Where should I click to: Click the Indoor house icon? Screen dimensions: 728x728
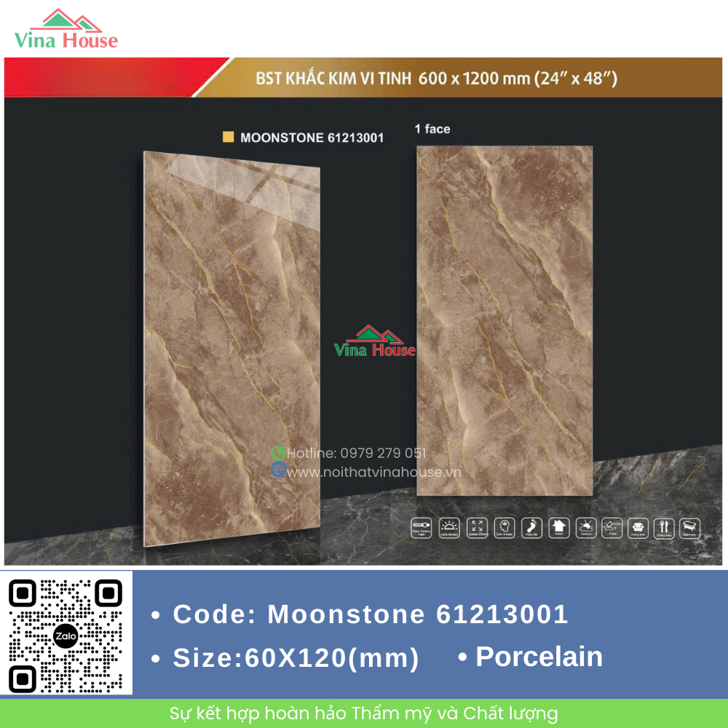pyautogui.click(x=558, y=528)
